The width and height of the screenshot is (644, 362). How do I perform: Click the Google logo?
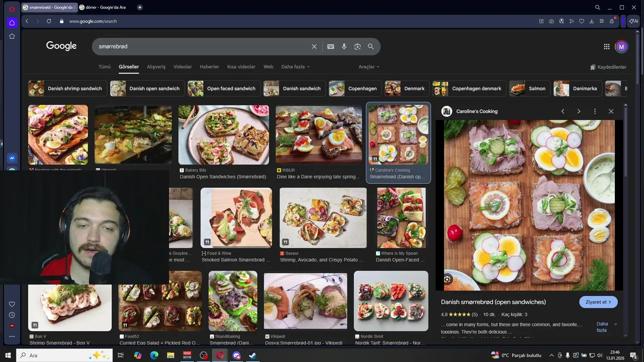[61, 46]
